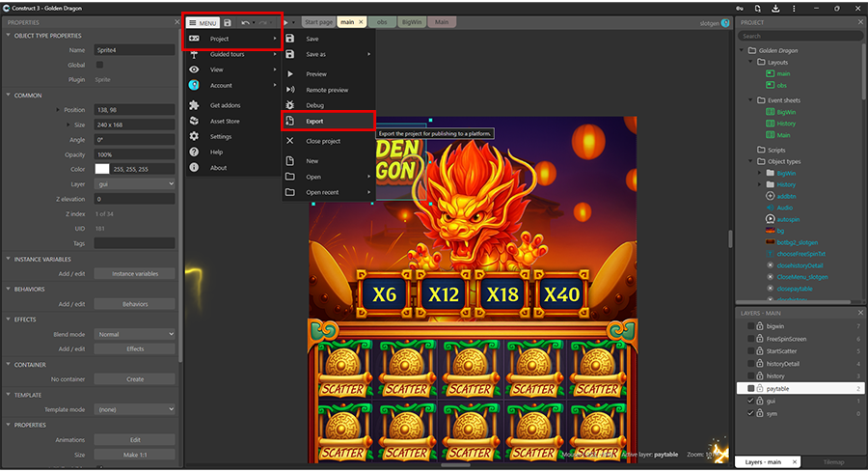868x472 pixels.
Task: Switch to the BigWin tab
Action: coord(412,22)
